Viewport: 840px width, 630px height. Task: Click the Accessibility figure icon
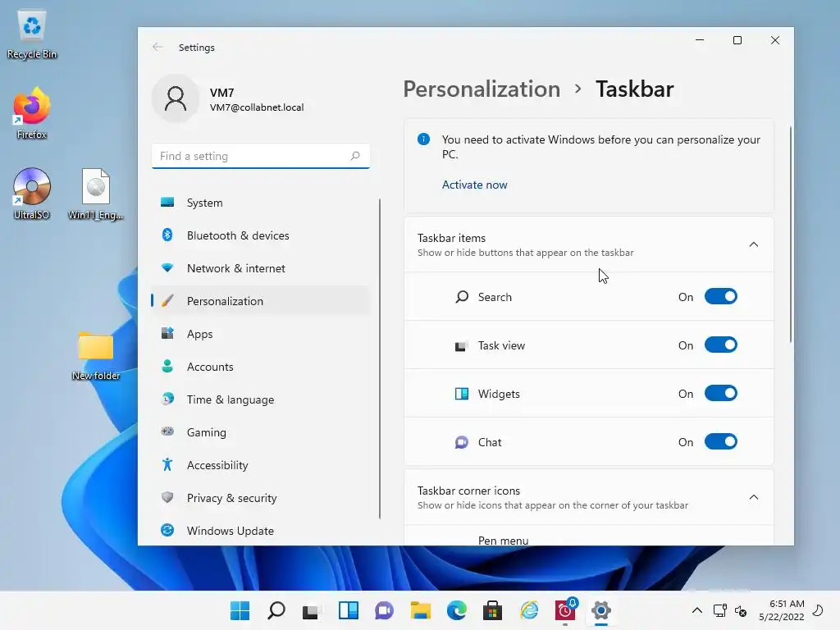tap(167, 464)
